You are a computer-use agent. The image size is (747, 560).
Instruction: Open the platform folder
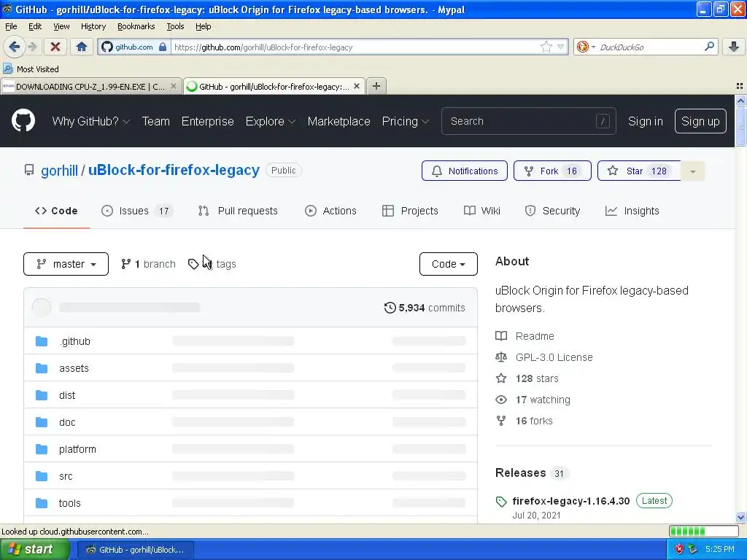(77, 449)
